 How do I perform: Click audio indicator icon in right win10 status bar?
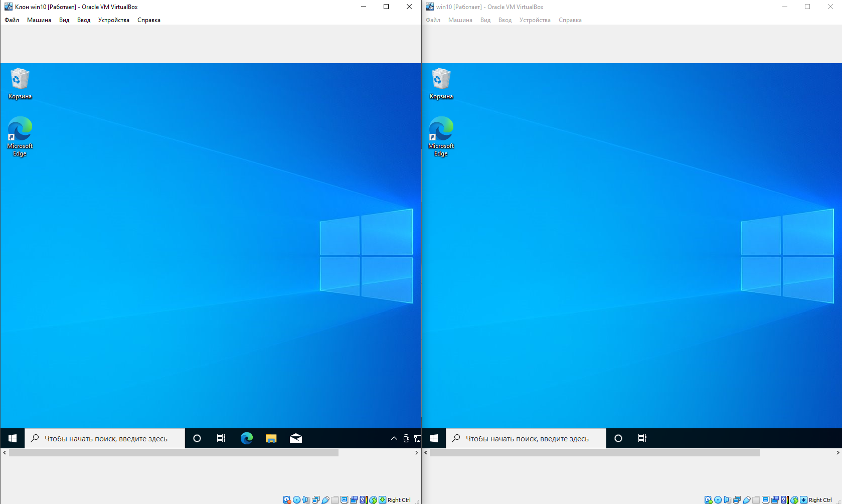pos(727,499)
